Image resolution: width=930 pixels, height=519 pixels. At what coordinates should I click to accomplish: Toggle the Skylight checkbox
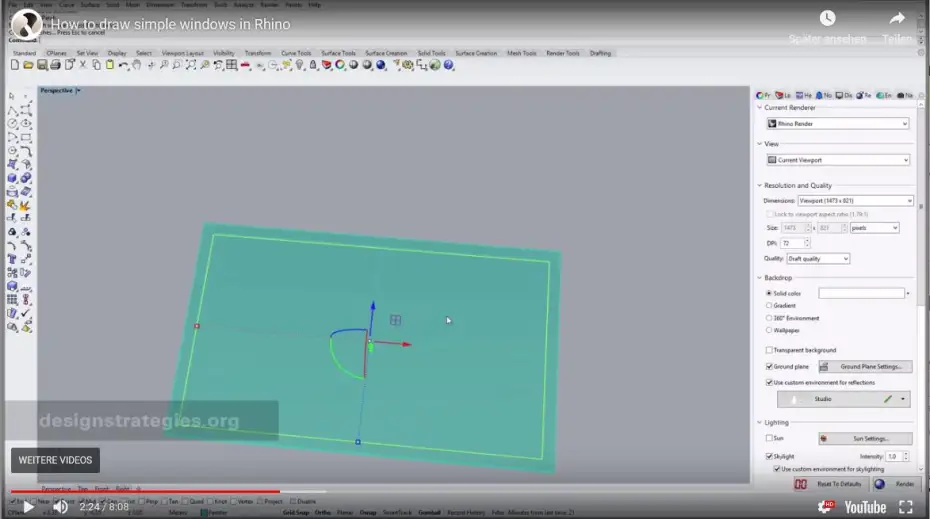(x=769, y=456)
